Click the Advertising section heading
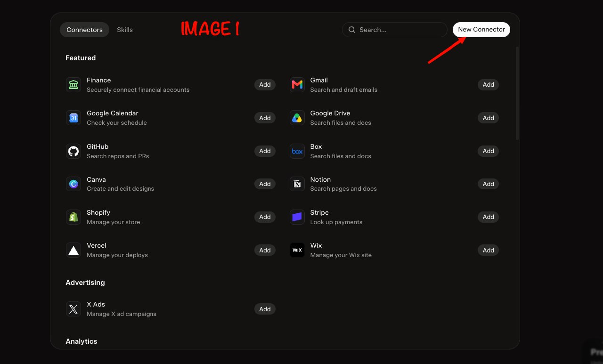 pyautogui.click(x=85, y=283)
